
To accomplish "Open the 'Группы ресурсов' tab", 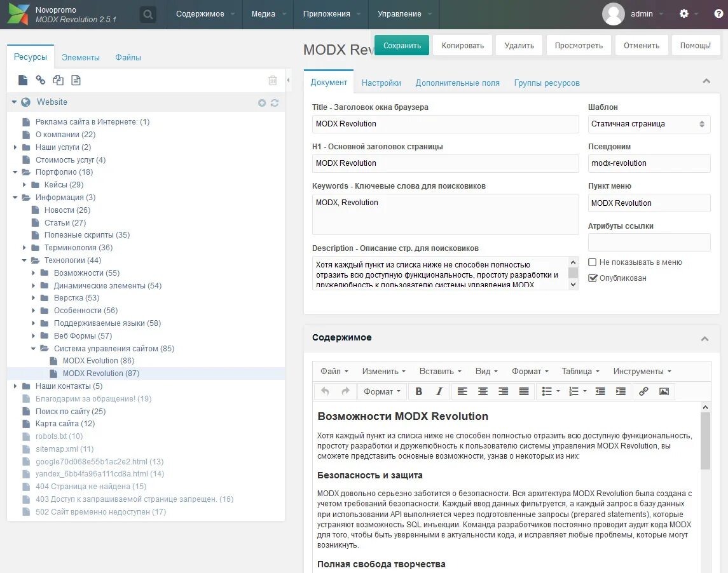I will click(x=547, y=83).
